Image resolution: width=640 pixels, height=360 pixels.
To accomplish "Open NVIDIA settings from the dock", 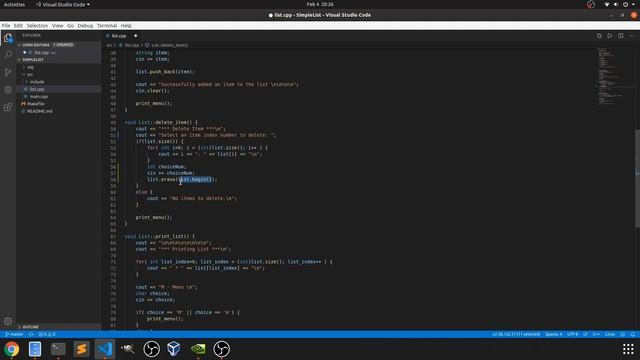I will [x=198, y=349].
